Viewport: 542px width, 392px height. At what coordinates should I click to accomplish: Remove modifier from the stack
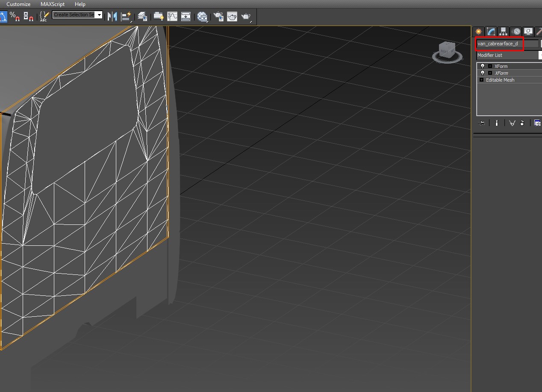point(522,123)
